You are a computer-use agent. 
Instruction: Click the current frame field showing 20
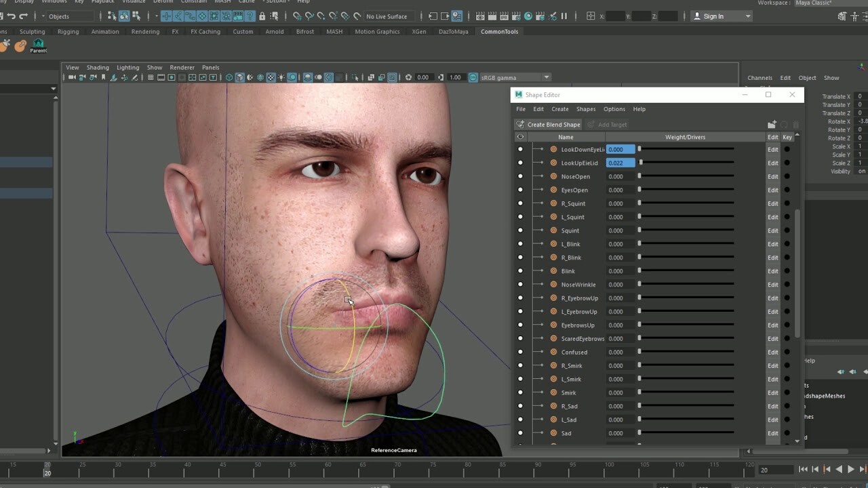pyautogui.click(x=775, y=470)
